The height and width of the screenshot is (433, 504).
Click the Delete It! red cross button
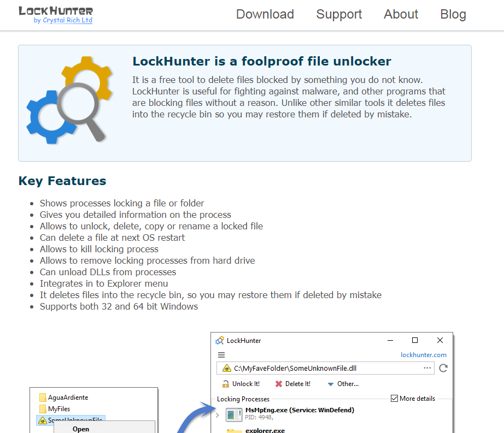click(293, 384)
